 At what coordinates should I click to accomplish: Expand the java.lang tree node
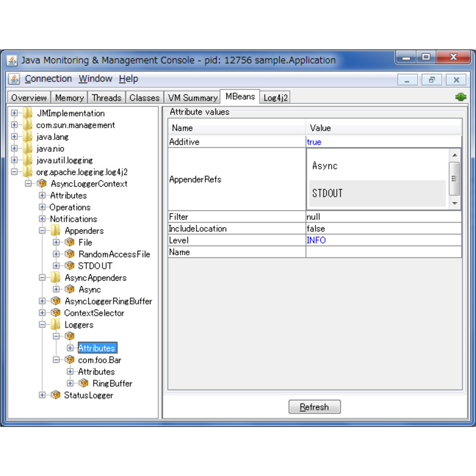pyautogui.click(x=14, y=136)
